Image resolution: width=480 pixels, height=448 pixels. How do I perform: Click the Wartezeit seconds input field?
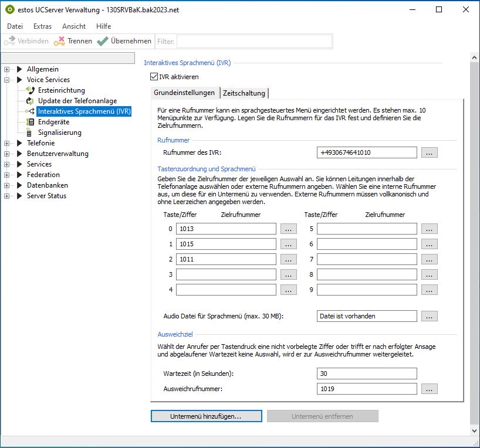click(x=366, y=374)
